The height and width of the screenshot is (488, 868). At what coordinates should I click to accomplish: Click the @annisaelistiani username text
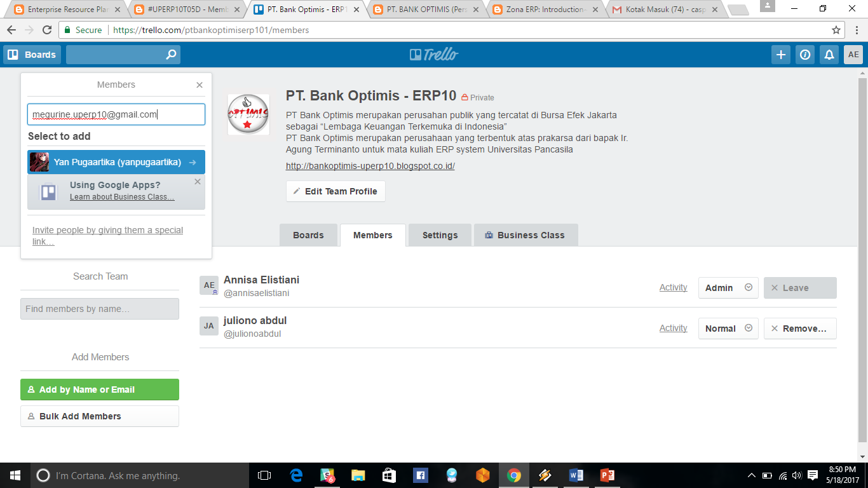[x=257, y=293]
